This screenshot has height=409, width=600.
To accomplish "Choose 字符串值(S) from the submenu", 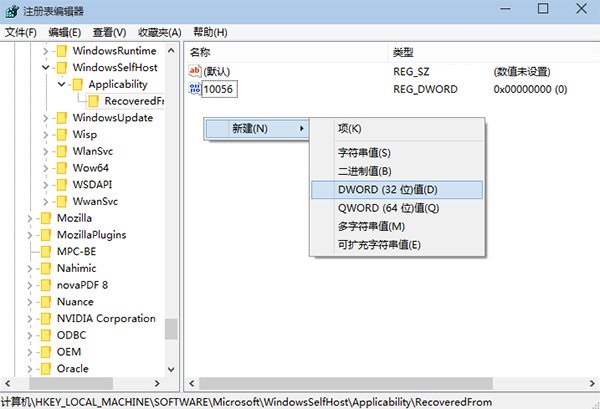I will 397,153.
